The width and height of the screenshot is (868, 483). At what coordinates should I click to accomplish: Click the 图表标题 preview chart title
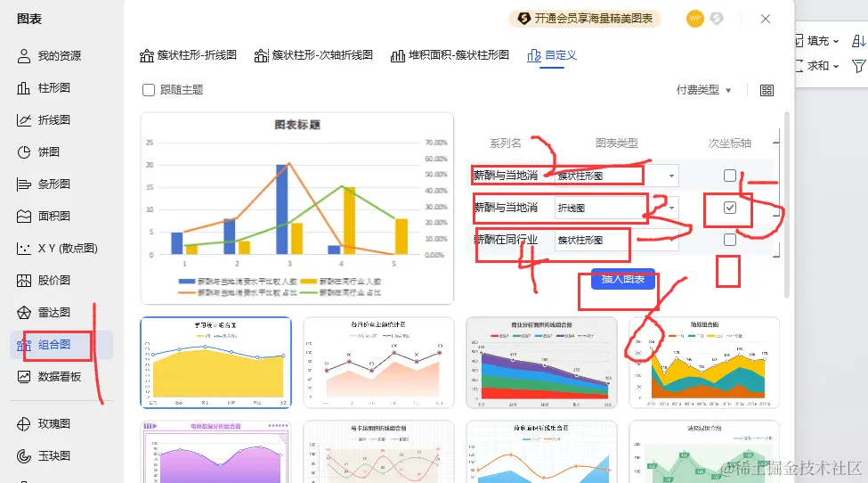coord(297,125)
